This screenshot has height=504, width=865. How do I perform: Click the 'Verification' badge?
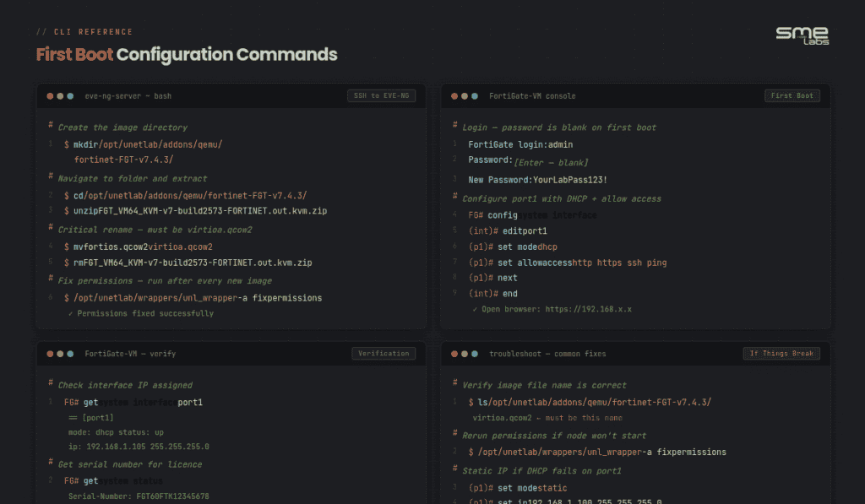click(x=384, y=354)
